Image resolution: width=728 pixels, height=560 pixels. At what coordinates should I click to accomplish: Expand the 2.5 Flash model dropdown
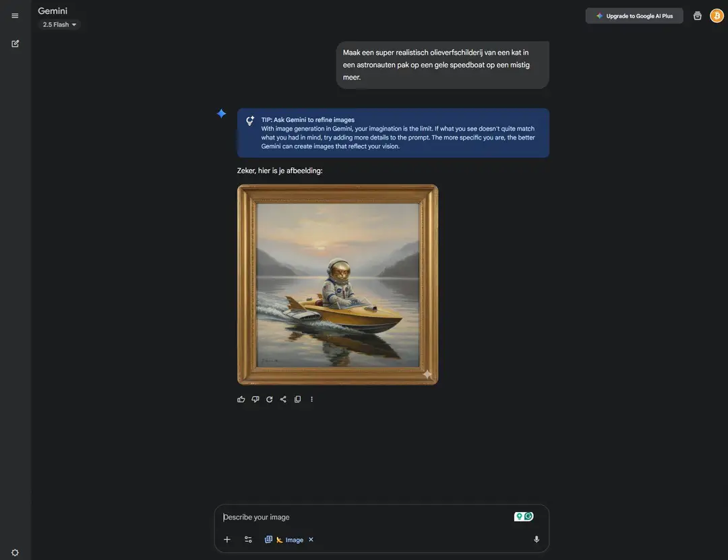click(x=59, y=25)
